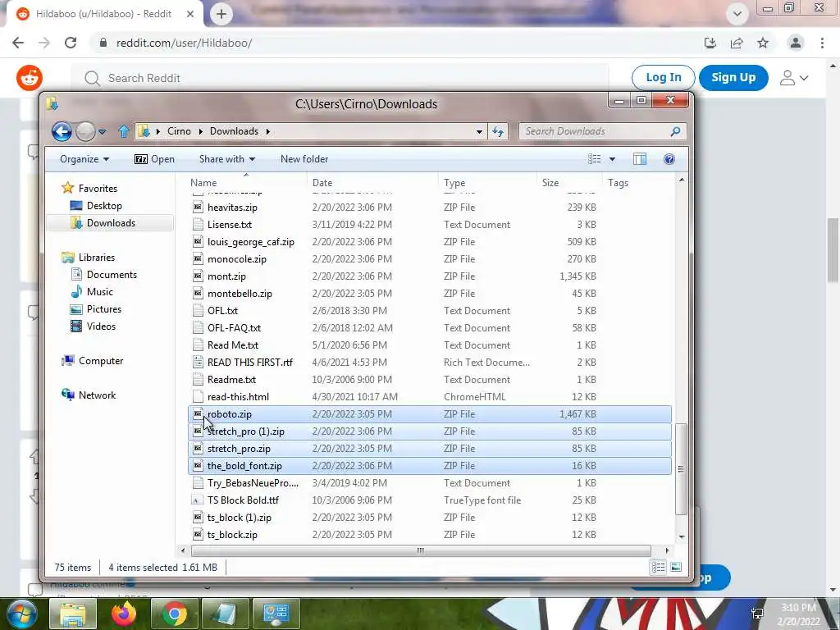The height and width of the screenshot is (630, 840).
Task: Click the heavitas.zip file icon
Action: pos(198,208)
